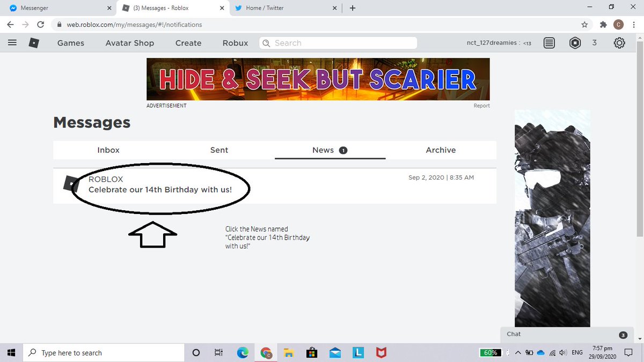The image size is (644, 362).
Task: Click the soldier skyscraper advertisement
Action: click(x=552, y=218)
